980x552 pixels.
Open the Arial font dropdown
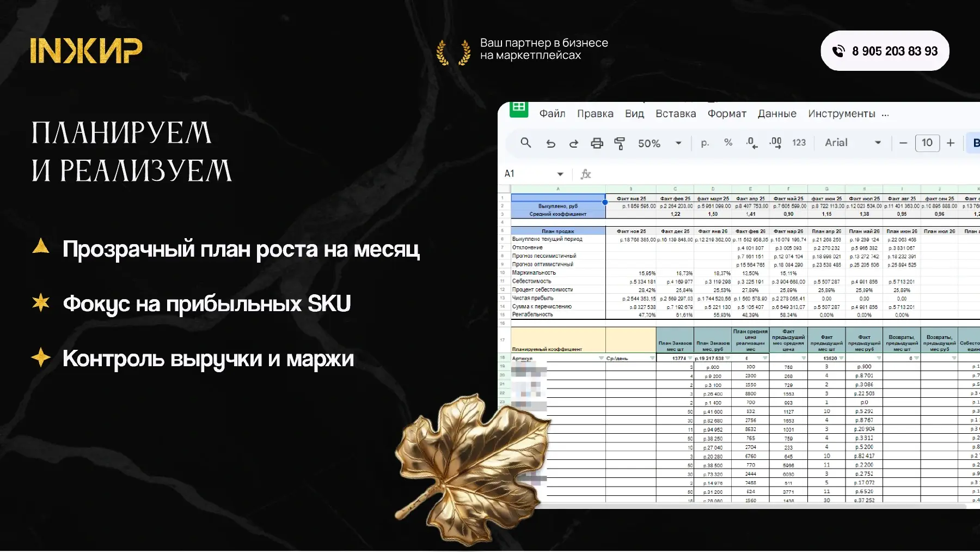pos(878,143)
